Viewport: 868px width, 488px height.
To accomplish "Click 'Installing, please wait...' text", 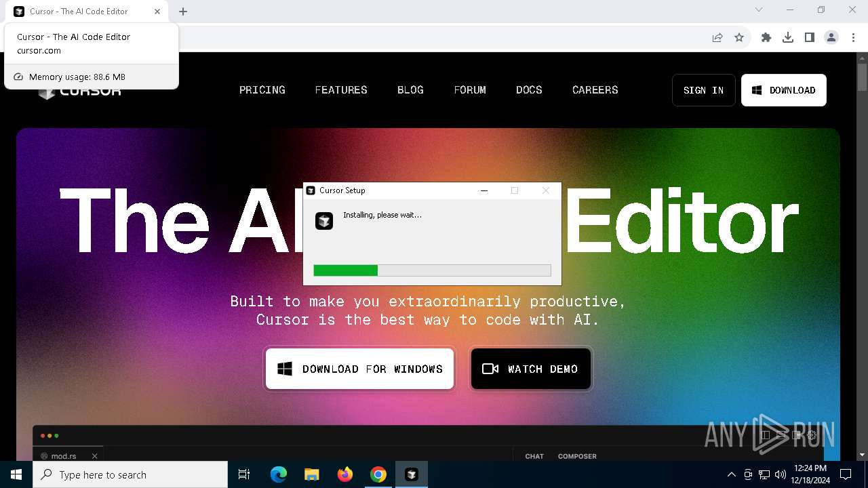I will [382, 215].
